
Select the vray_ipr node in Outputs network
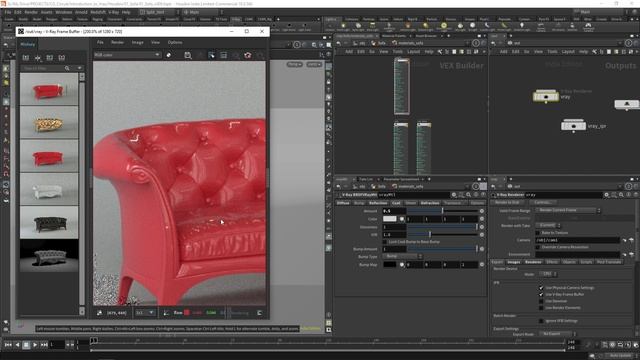coord(573,125)
